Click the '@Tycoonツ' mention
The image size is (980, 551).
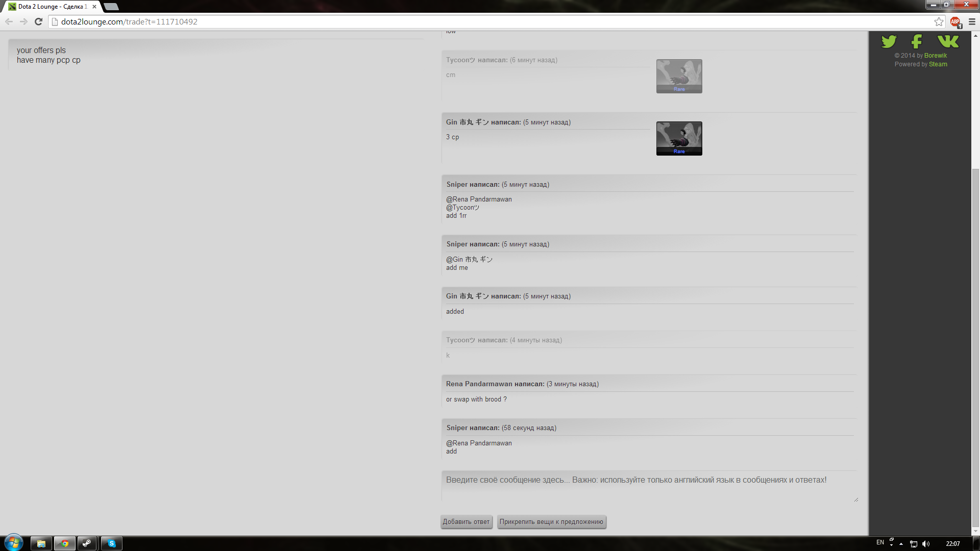(x=463, y=207)
